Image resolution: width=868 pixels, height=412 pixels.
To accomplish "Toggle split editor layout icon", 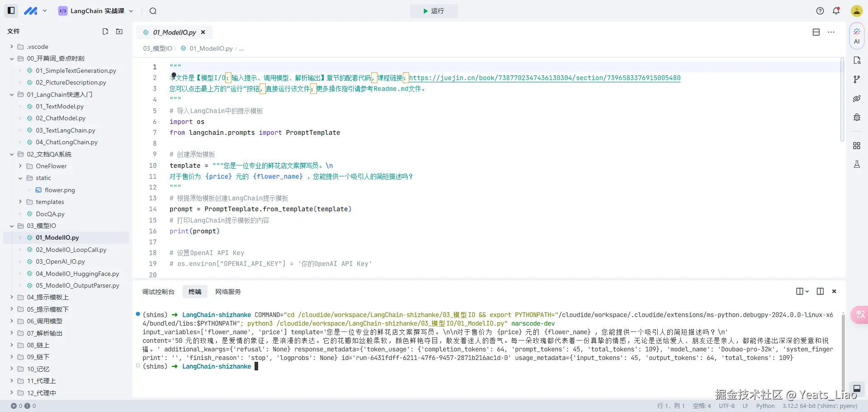I will pos(816,32).
